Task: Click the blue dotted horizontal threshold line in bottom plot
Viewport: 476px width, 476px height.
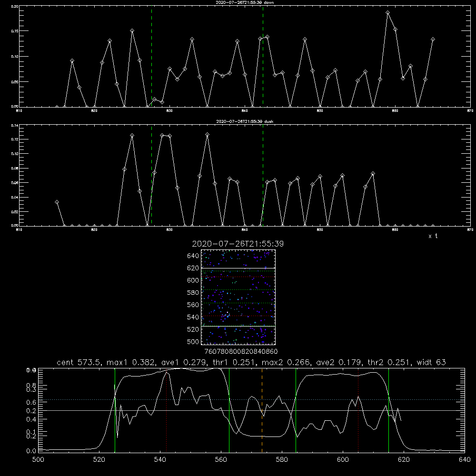Action: pos(251,400)
